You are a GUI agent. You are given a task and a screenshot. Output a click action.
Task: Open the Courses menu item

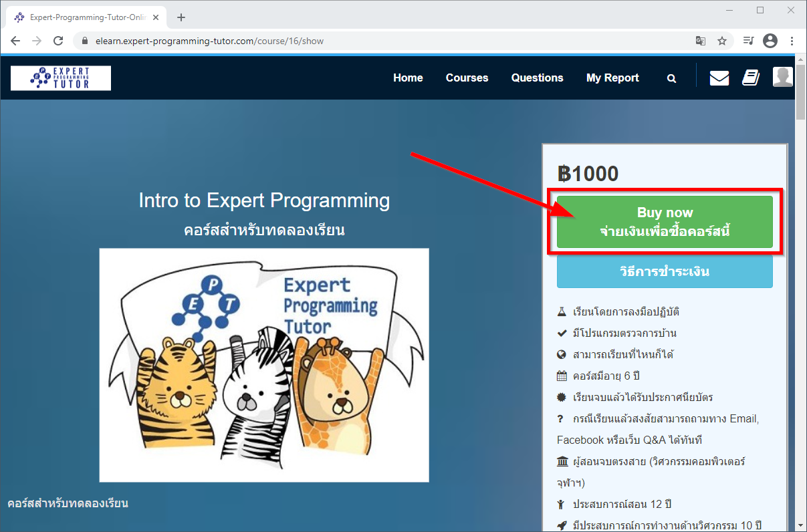(x=467, y=78)
